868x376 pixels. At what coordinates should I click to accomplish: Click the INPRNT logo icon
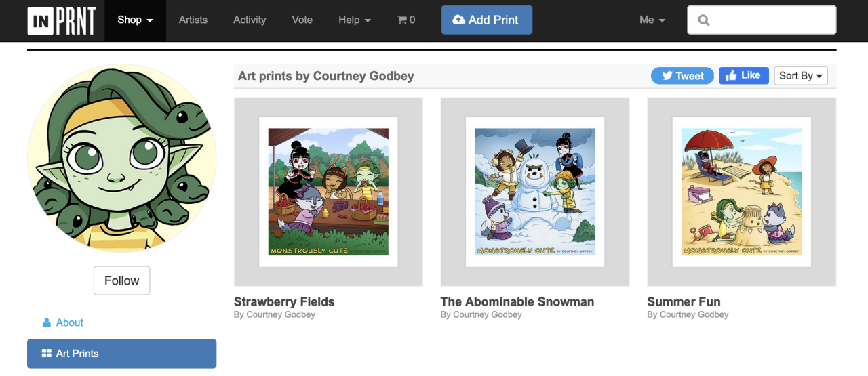(x=62, y=20)
